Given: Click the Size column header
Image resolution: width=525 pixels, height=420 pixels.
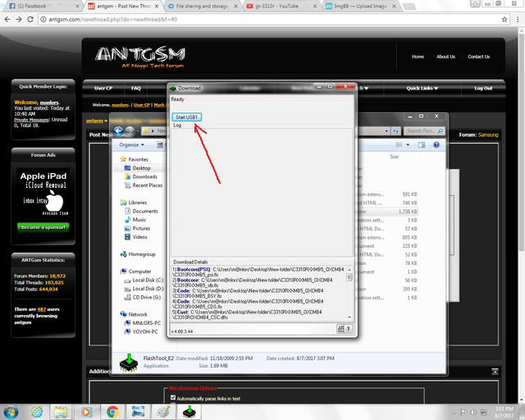Looking at the screenshot, I should [x=394, y=157].
